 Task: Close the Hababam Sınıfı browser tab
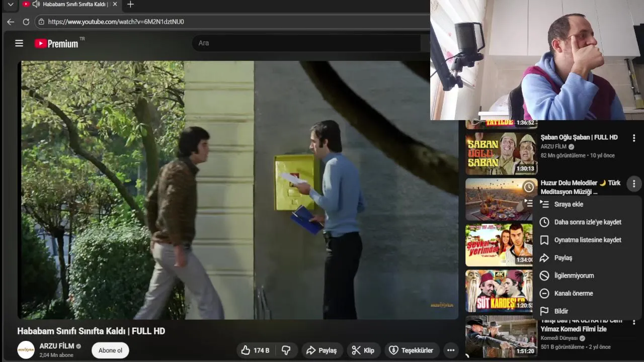point(115,5)
